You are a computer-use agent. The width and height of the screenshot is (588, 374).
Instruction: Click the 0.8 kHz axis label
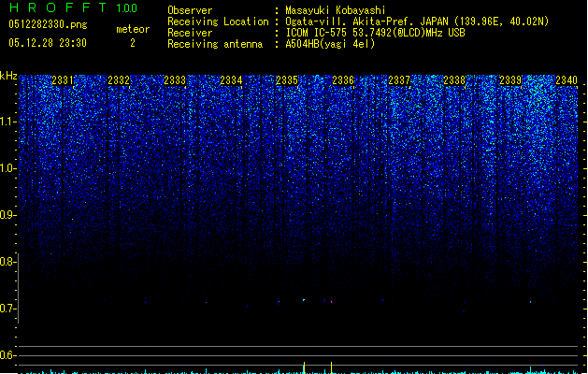point(7,262)
